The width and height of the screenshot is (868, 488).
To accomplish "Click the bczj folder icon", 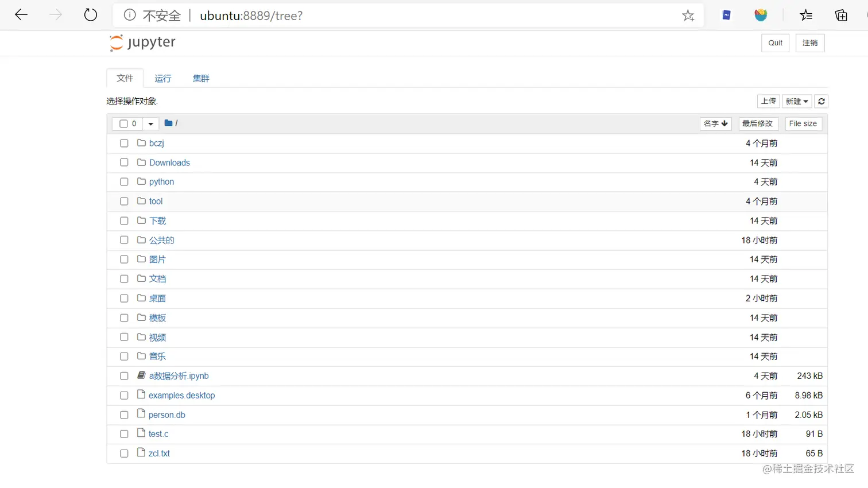I will coord(141,142).
